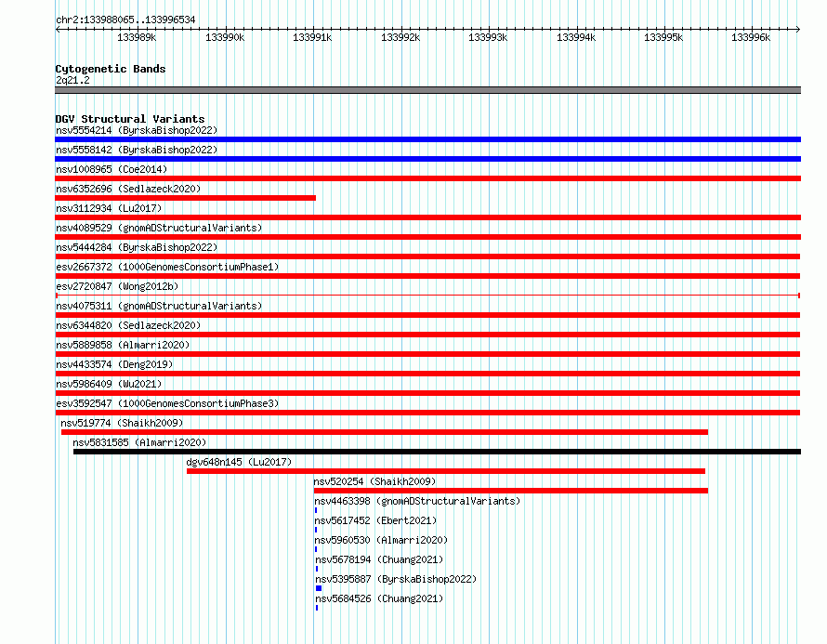Open variant nsv4463398 (gnomADStructuralVariants) label
827x644 pixels.
417,501
